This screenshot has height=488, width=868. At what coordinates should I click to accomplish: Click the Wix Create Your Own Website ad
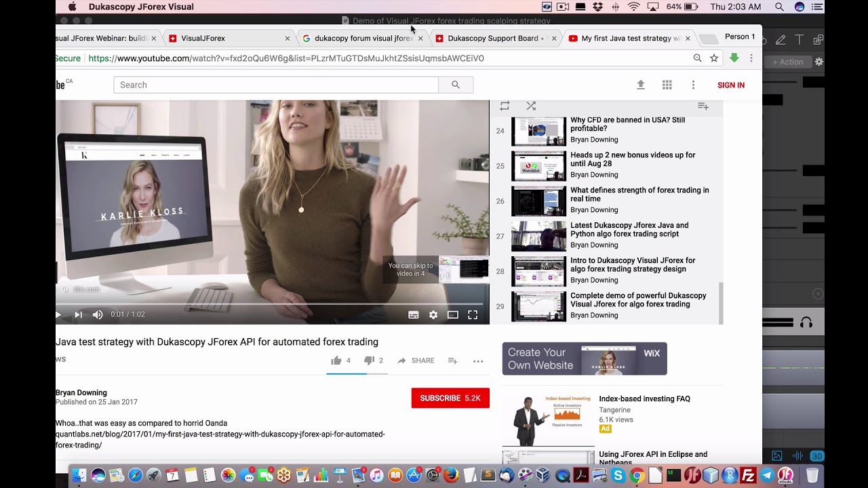[x=585, y=359]
